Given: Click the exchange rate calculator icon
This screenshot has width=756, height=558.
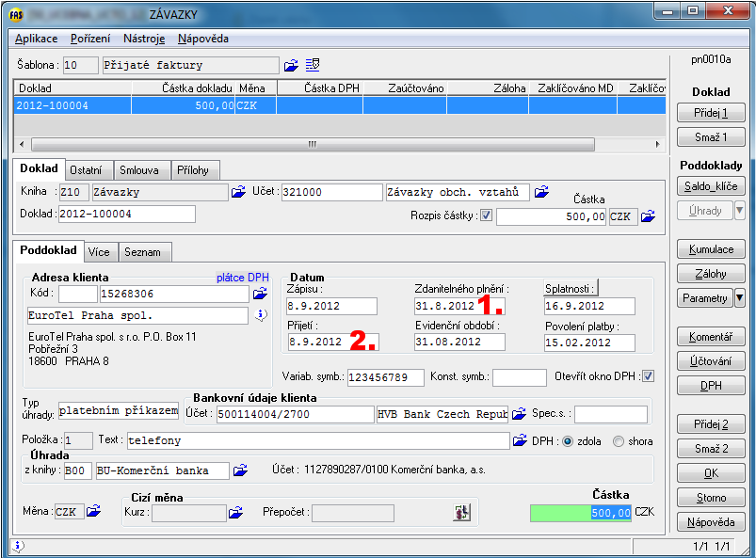Looking at the screenshot, I should click(462, 512).
